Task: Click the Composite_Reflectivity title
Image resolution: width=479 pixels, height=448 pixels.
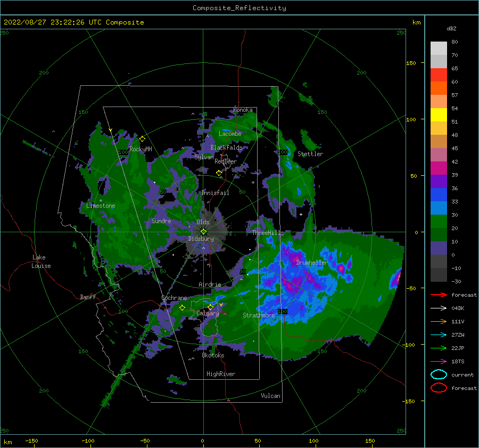Action: (x=240, y=8)
